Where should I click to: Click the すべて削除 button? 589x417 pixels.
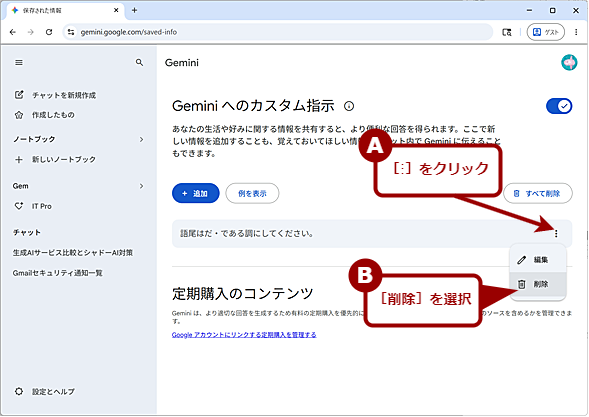point(538,193)
